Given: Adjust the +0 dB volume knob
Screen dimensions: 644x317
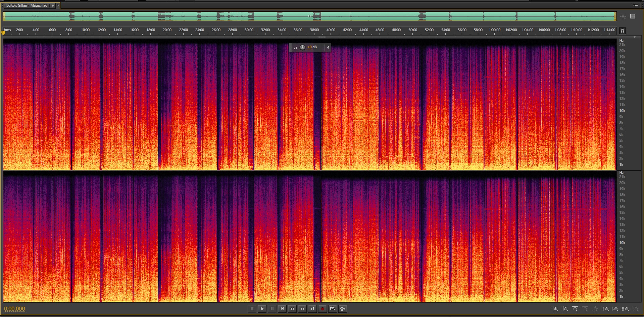Looking at the screenshot, I should tap(302, 47).
